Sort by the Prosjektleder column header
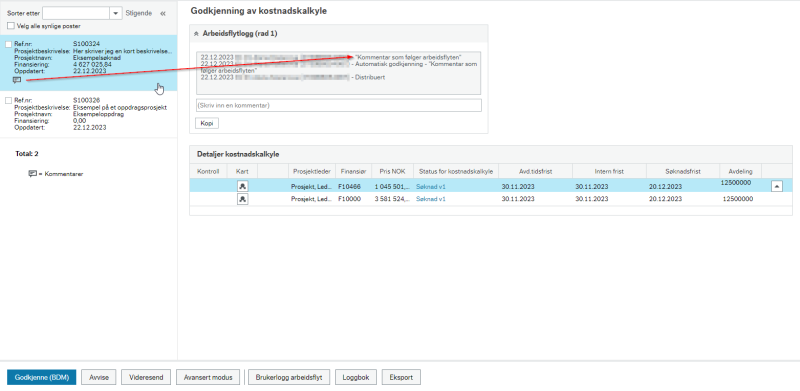This screenshot has width=800, height=391. click(x=312, y=172)
